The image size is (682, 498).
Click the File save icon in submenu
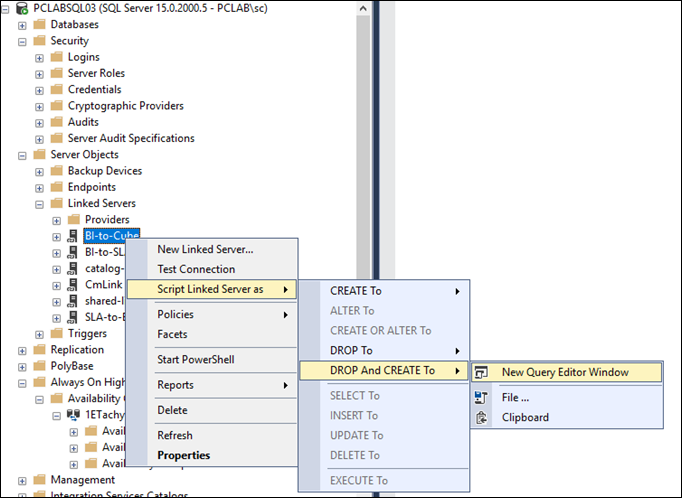[x=482, y=397]
